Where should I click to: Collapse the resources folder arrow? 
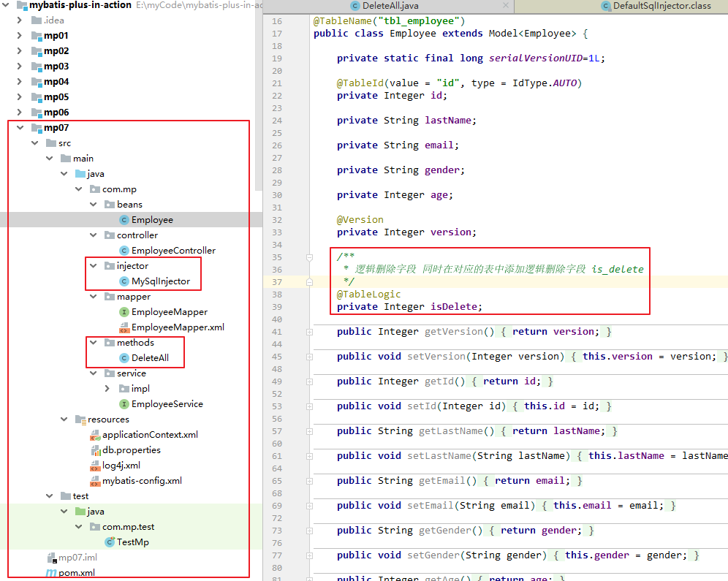[64, 419]
